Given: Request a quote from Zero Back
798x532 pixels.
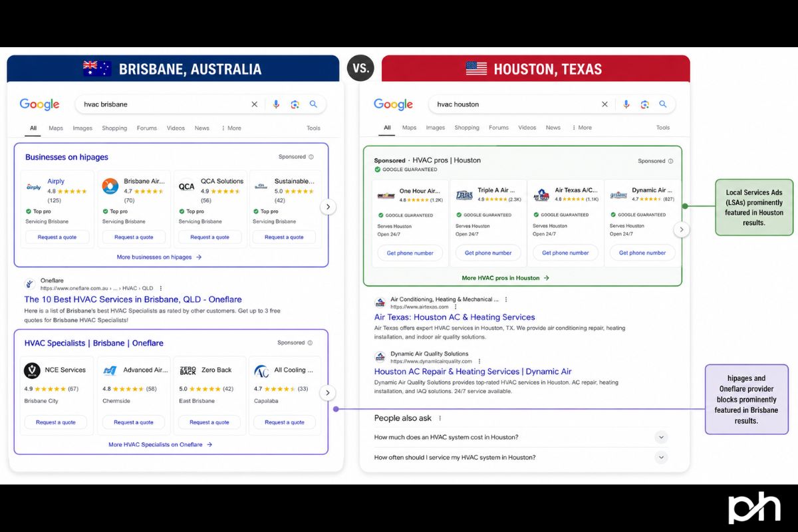Looking at the screenshot, I should coord(210,422).
